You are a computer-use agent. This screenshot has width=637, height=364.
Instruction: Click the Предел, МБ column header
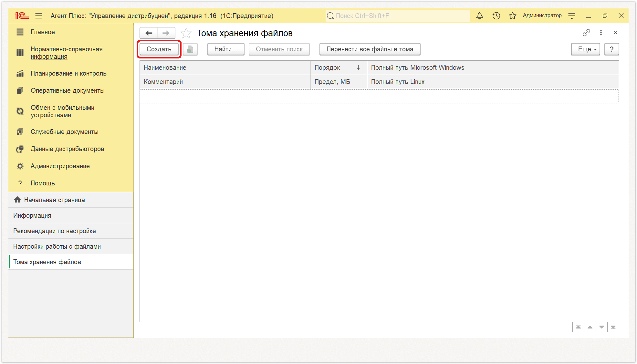click(x=339, y=82)
